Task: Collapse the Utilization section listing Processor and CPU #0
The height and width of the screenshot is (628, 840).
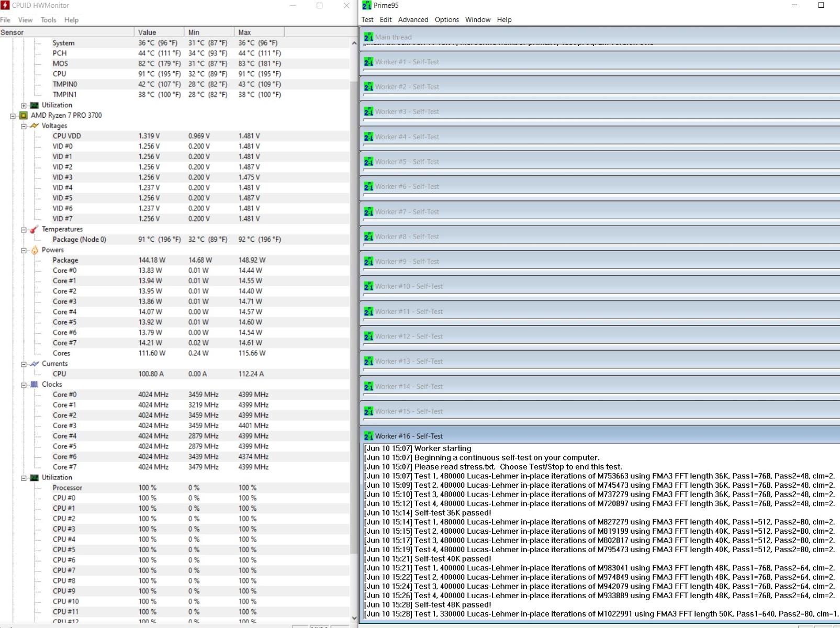Action: point(24,478)
